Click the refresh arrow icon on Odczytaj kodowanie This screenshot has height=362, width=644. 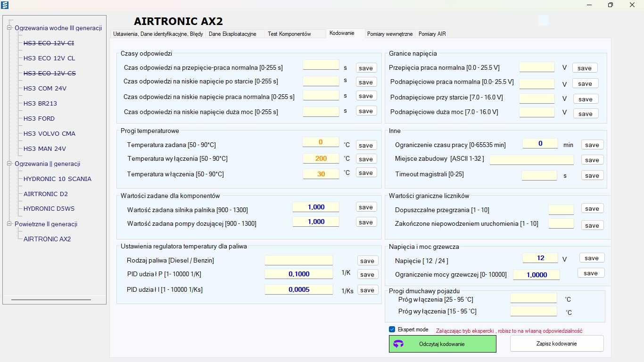398,344
